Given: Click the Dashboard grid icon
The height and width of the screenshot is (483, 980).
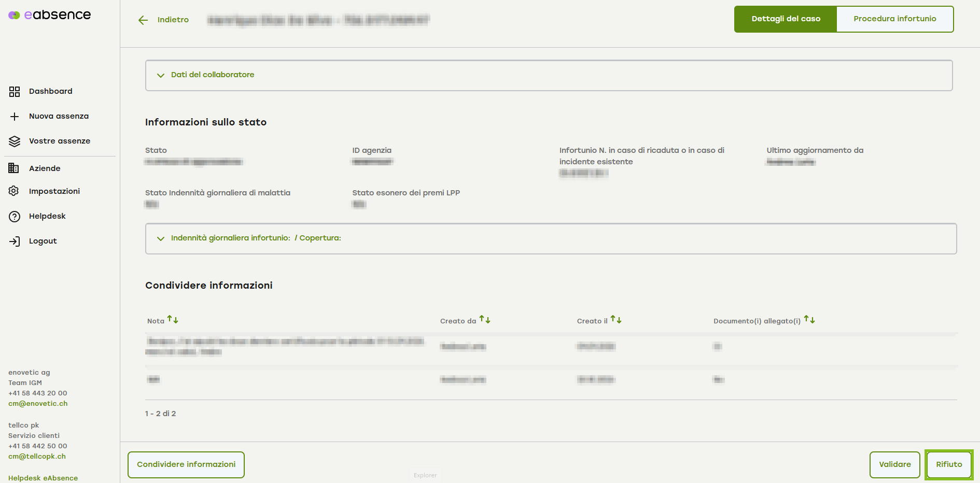Looking at the screenshot, I should (x=15, y=92).
